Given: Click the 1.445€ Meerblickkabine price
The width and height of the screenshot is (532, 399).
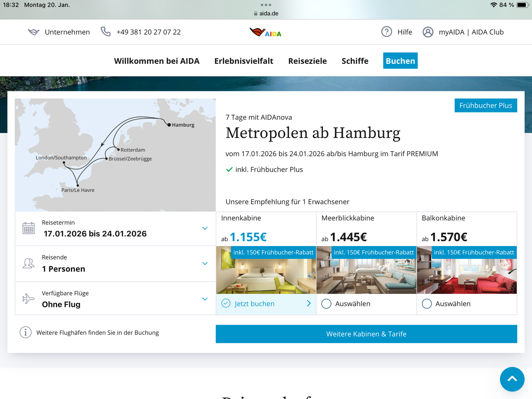Looking at the screenshot, I should [x=348, y=237].
